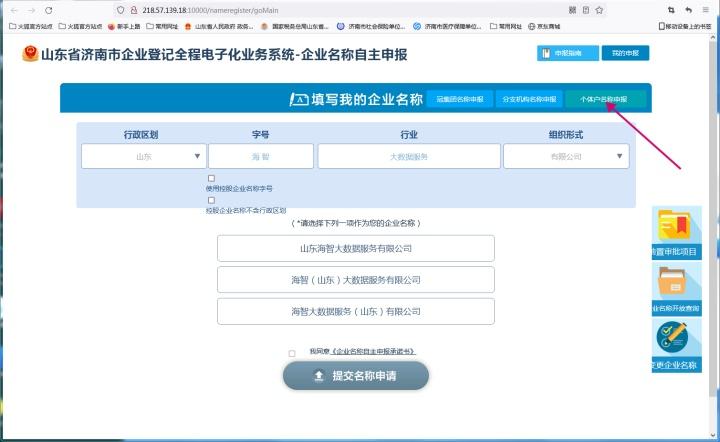720x442 pixels.
Task: Tick the 使用控股企业名称字号 checkbox
Action: 211,178
